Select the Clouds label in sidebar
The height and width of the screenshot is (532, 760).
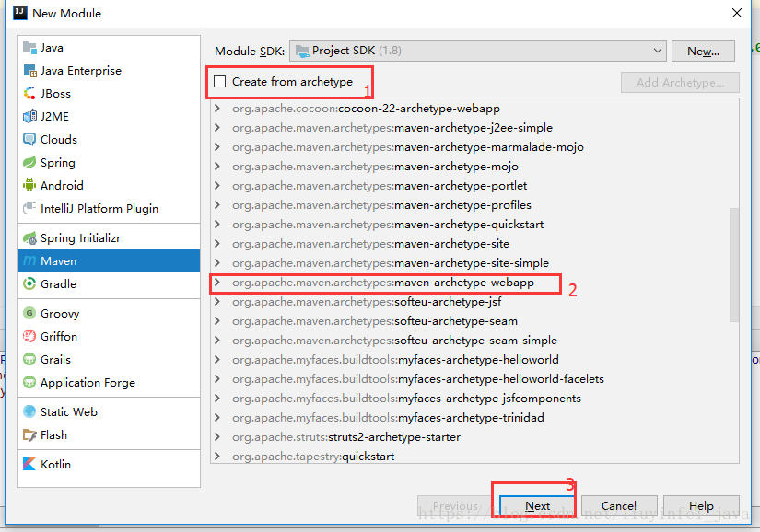59,139
